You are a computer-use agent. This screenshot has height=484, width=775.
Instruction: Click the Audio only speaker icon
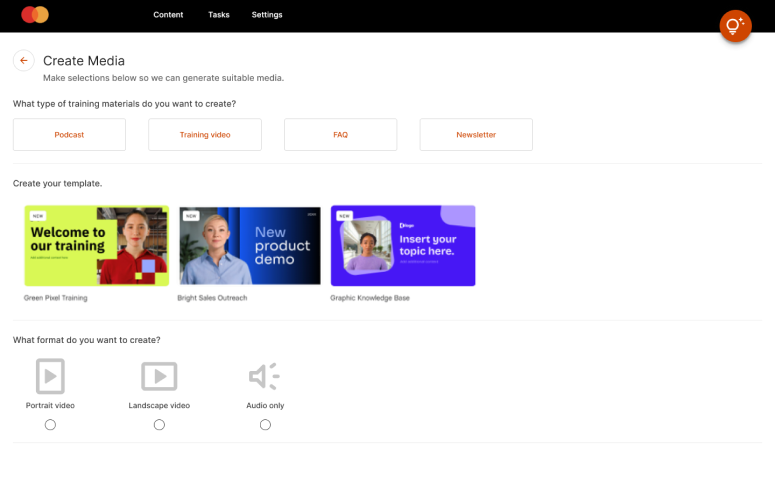click(x=264, y=376)
